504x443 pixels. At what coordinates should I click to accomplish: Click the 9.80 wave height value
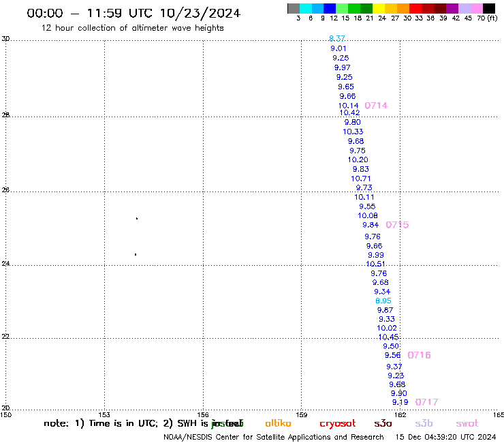[353, 122]
